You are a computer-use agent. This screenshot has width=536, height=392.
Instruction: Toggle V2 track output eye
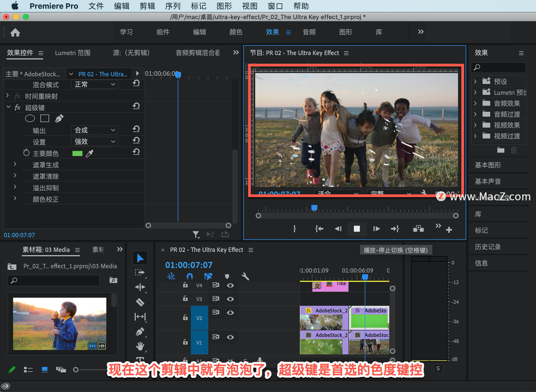(x=230, y=312)
